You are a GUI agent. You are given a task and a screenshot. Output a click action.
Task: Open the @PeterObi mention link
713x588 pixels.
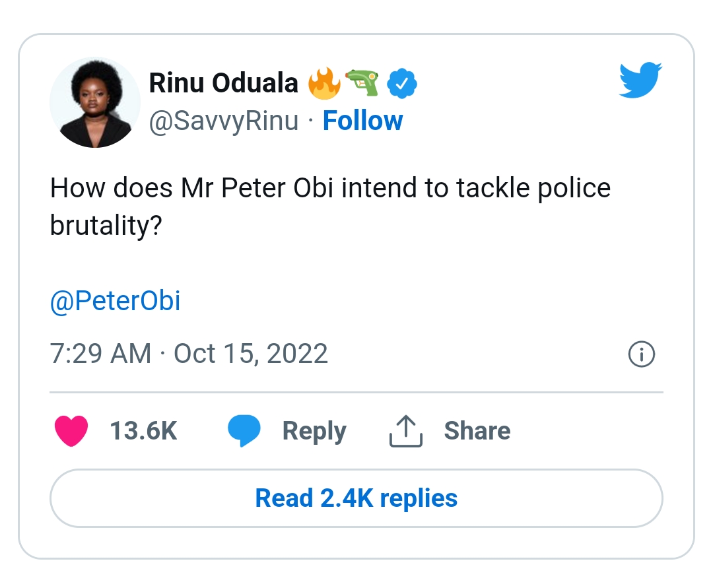click(115, 301)
